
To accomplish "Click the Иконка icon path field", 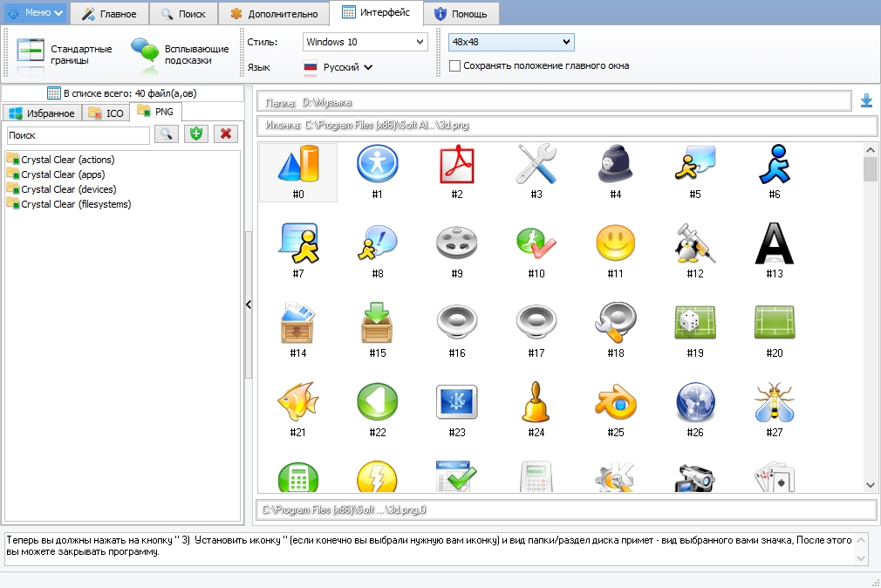I will tap(568, 125).
